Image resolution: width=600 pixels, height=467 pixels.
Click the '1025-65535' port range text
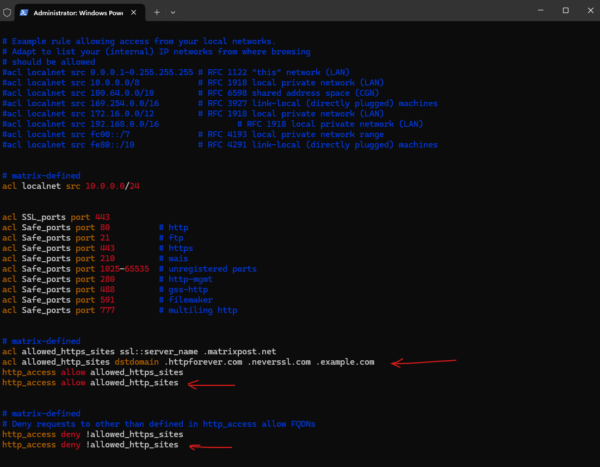coord(125,269)
